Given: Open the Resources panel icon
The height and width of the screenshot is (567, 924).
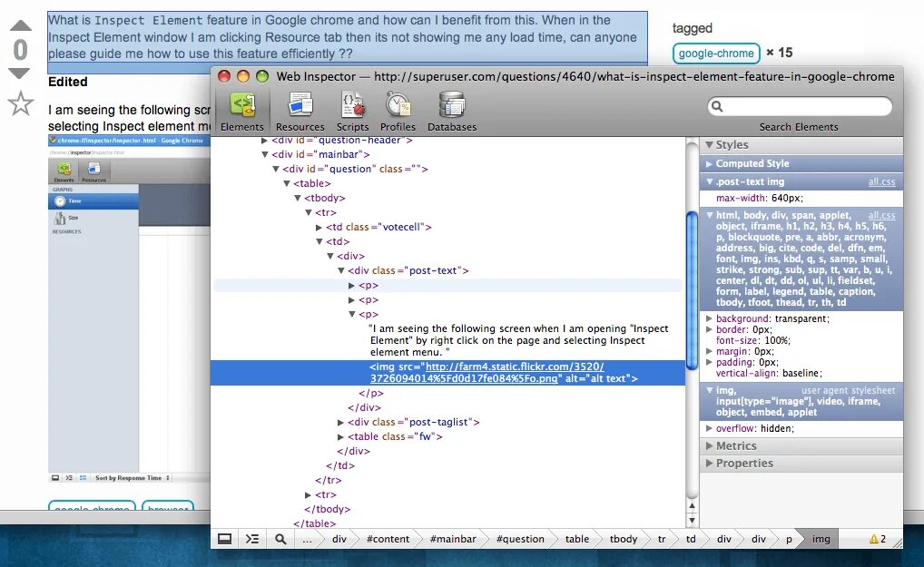Looking at the screenshot, I should tap(300, 112).
